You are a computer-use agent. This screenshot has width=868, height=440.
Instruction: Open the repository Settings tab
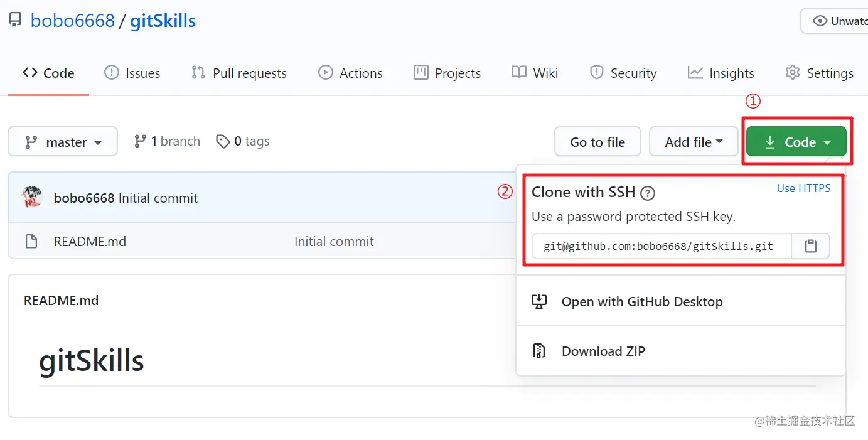click(x=819, y=73)
